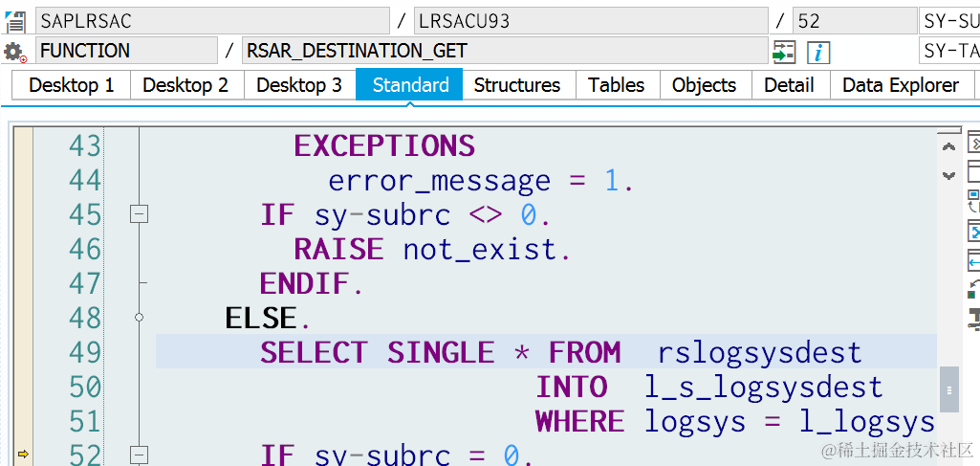Switch to the Desktop 2 tab
This screenshot has width=980, height=466.
tap(185, 85)
